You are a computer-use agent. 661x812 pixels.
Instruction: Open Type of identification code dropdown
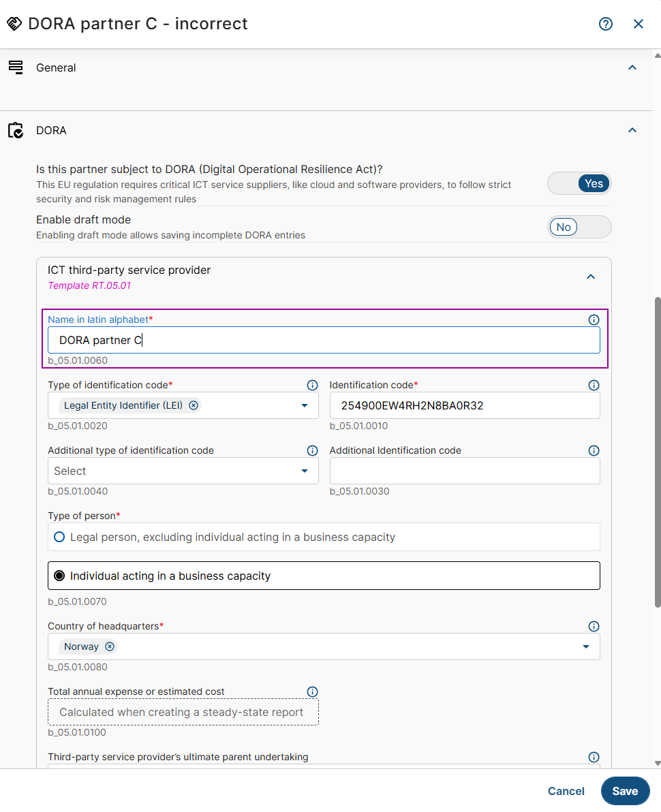(x=305, y=405)
